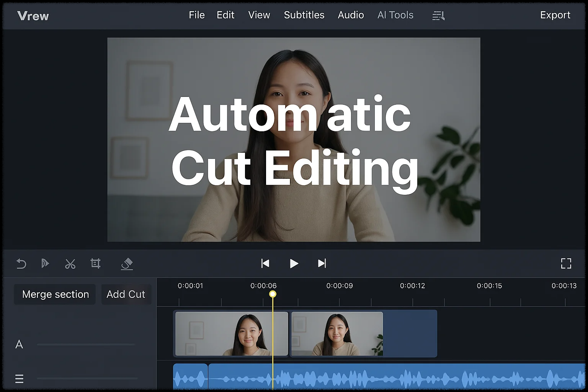Click the hamburger lines track icon
The image size is (588, 392).
pos(19,379)
